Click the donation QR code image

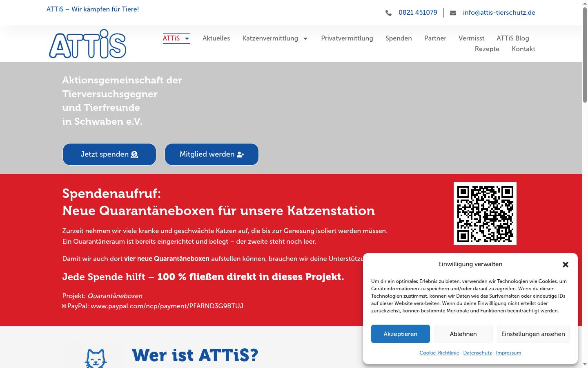point(485,213)
